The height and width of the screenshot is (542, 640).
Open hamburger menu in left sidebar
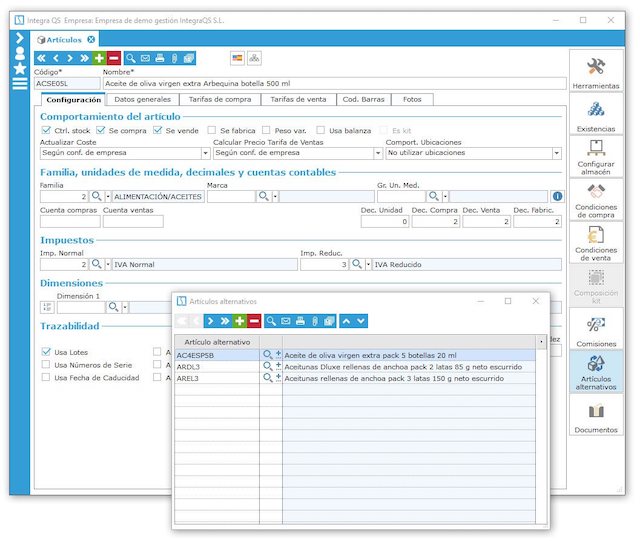(20, 84)
